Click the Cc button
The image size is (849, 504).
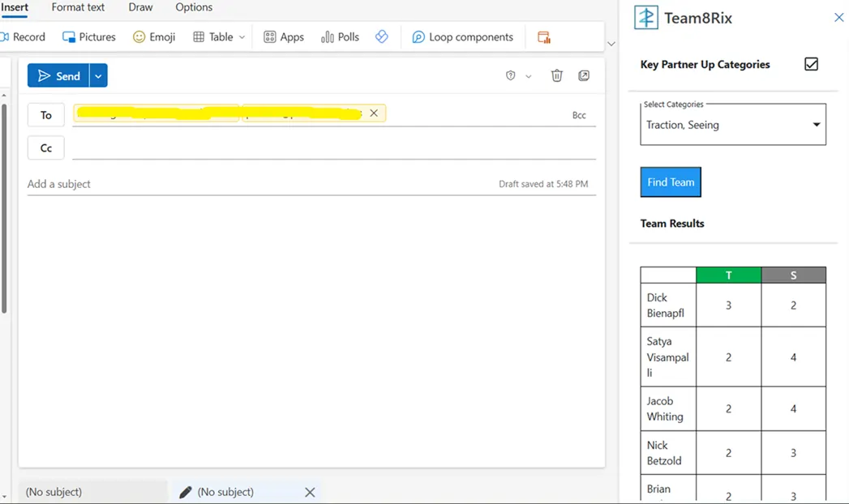pos(46,147)
